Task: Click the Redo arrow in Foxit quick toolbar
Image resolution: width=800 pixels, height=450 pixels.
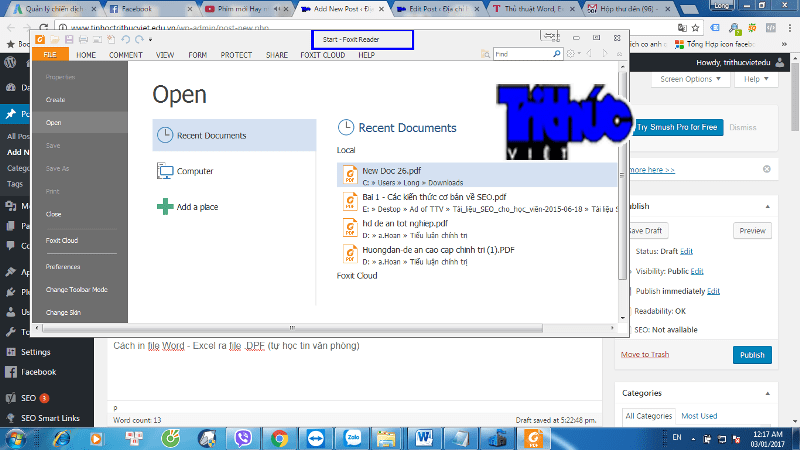Action: click(139, 39)
